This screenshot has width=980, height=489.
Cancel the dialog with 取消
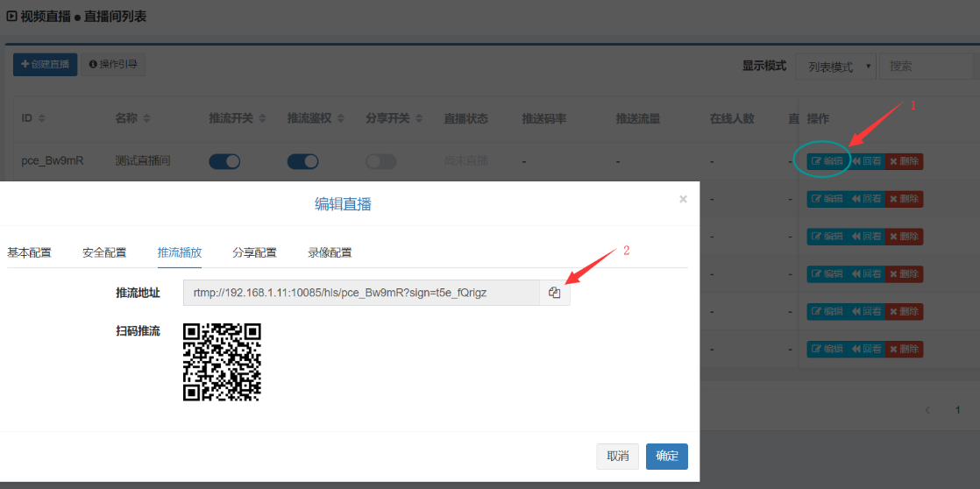(617, 457)
